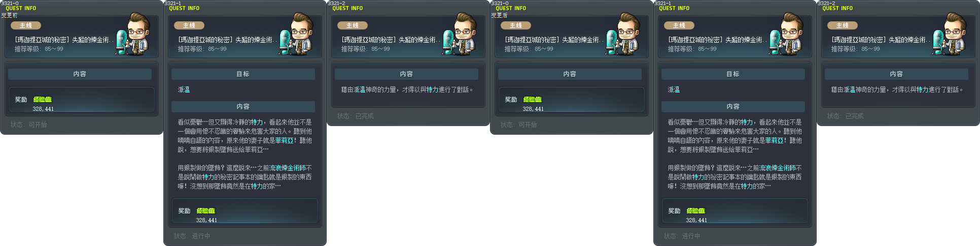Click the NPC portrait in the 变更前 panel
The width and height of the screenshot is (980, 246).
[x=133, y=34]
